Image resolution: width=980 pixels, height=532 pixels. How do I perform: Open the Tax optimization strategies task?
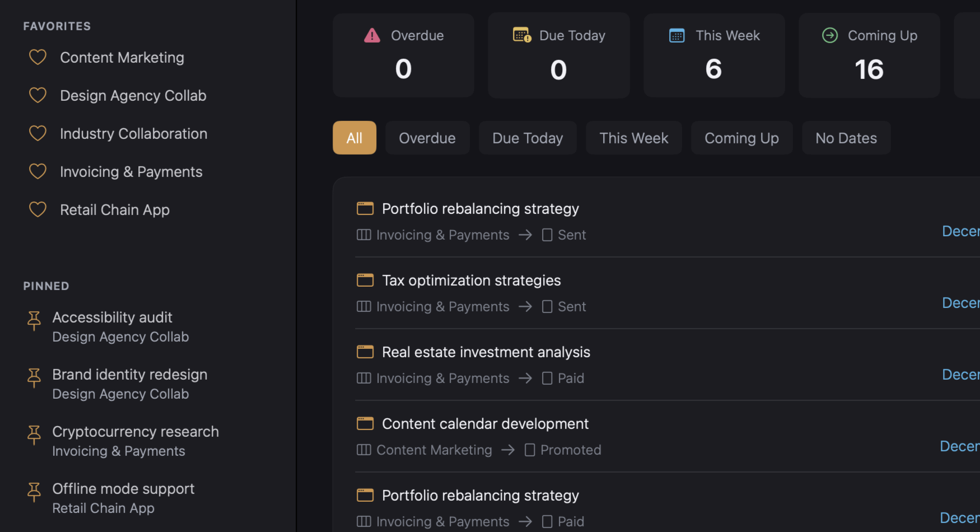tap(471, 280)
